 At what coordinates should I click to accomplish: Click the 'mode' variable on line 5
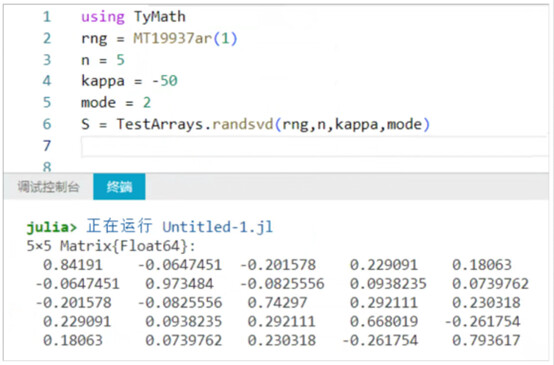(x=99, y=102)
